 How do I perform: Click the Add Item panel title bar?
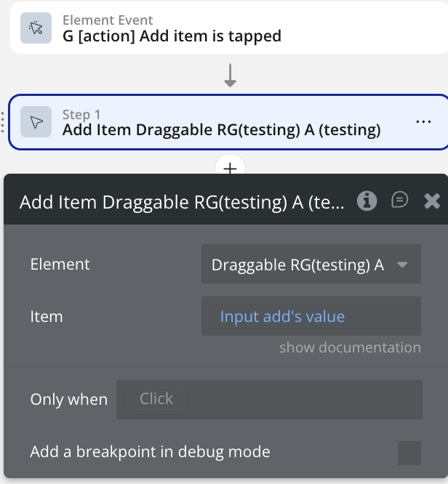[182, 201]
